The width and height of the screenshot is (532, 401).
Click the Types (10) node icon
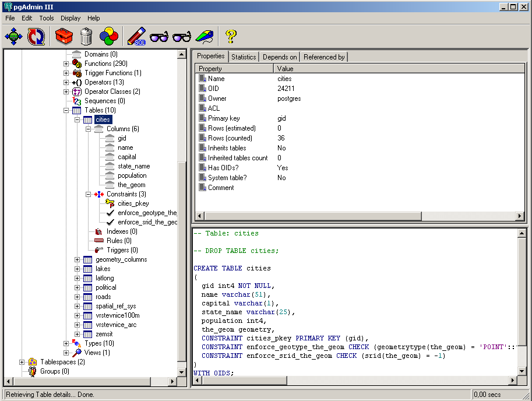(77, 343)
